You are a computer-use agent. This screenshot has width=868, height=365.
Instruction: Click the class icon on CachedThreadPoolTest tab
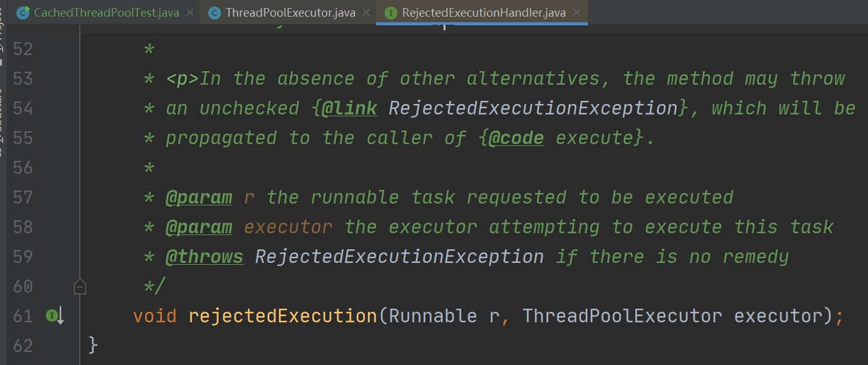tap(23, 12)
